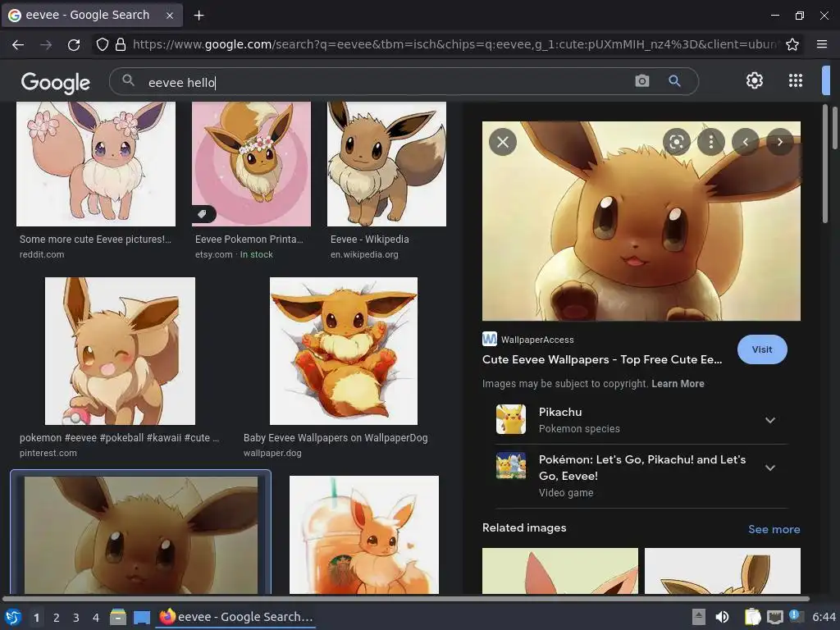Switch to workspace 2
This screenshot has width=840, height=630.
point(57,618)
